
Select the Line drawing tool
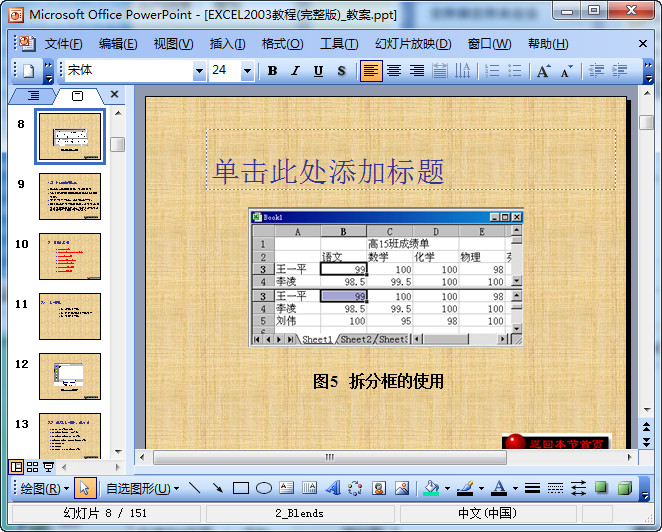tap(195, 489)
